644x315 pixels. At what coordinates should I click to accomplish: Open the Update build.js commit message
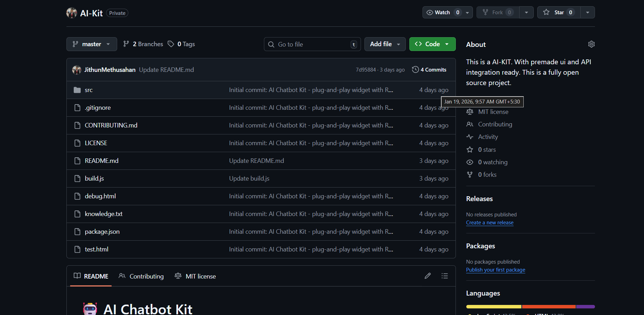point(249,179)
